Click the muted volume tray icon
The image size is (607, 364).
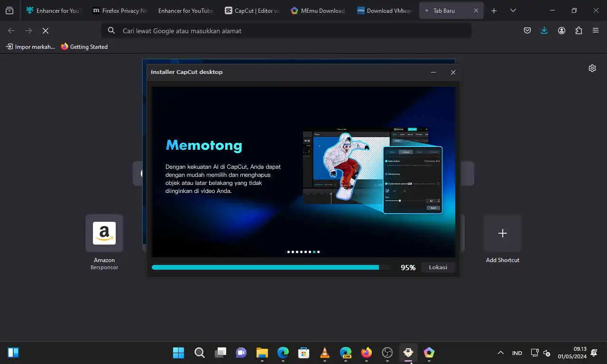coord(546,353)
